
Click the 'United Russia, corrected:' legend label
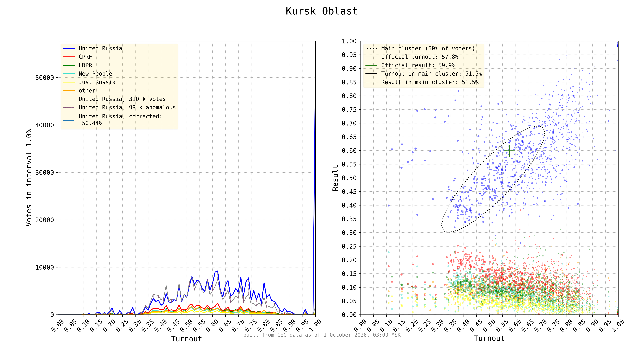point(120,117)
